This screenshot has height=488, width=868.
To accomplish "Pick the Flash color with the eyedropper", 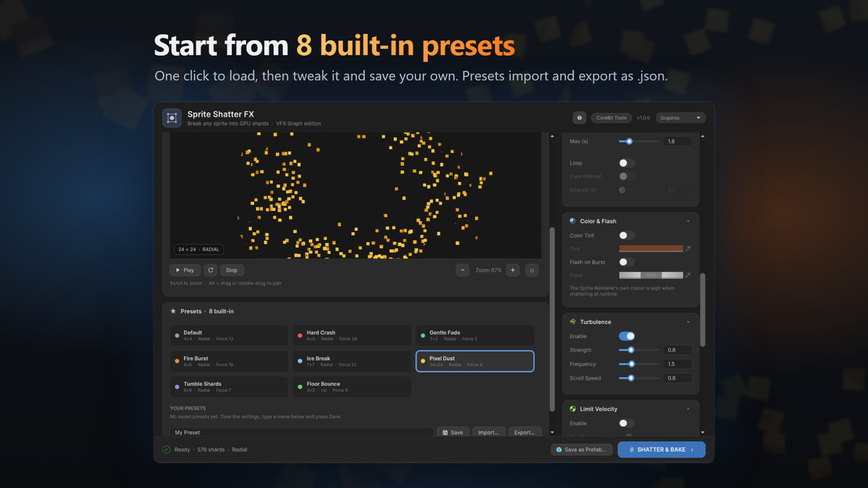I will (x=688, y=275).
